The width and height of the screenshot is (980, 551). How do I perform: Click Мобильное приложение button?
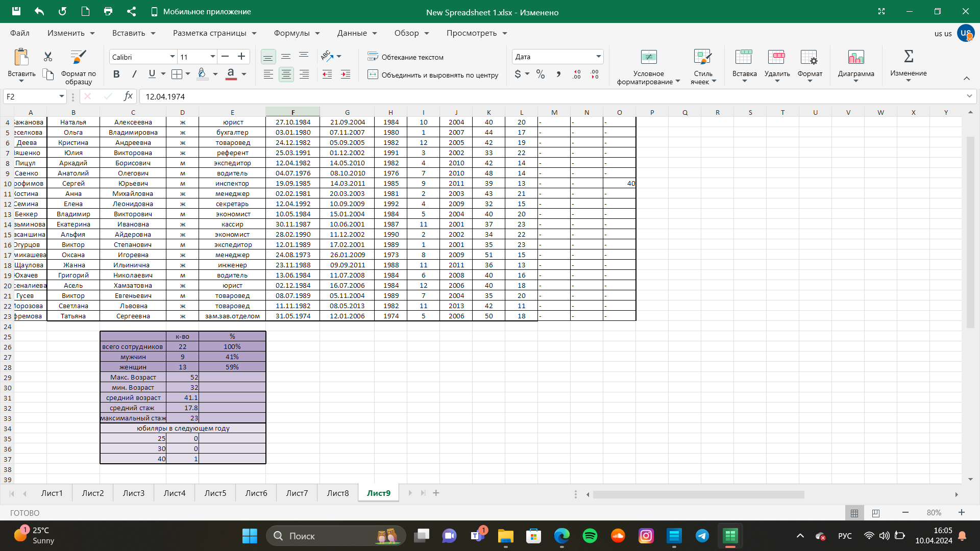[201, 11]
